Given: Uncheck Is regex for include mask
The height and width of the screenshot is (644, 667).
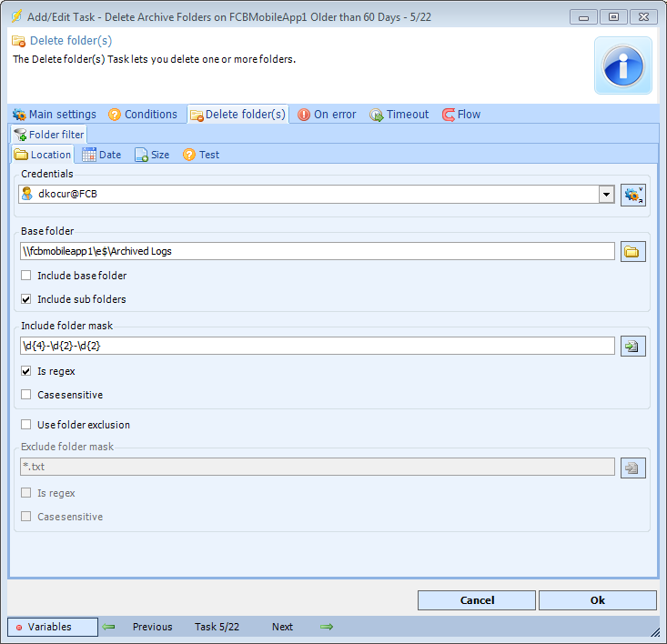Looking at the screenshot, I should coord(26,372).
